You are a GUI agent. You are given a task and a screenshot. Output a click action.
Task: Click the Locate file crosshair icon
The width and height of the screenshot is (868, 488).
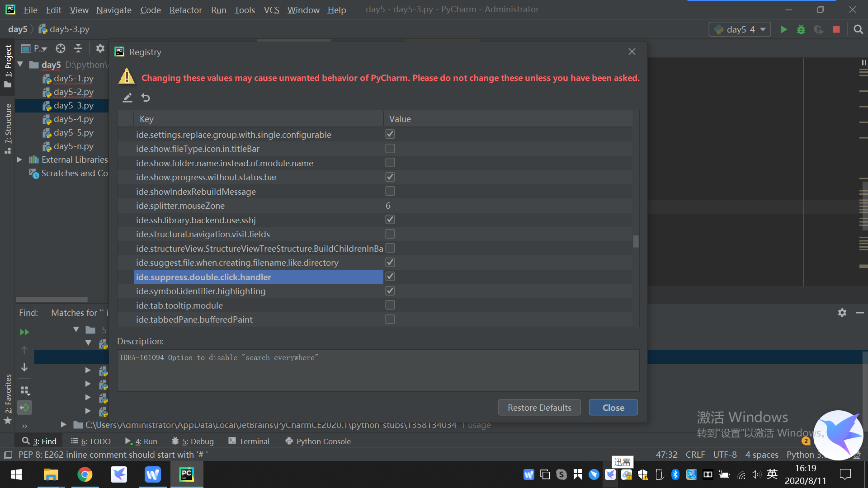click(x=61, y=48)
